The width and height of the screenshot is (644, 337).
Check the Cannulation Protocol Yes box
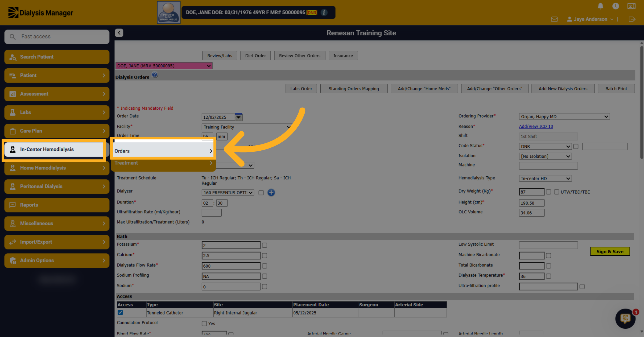click(x=204, y=324)
